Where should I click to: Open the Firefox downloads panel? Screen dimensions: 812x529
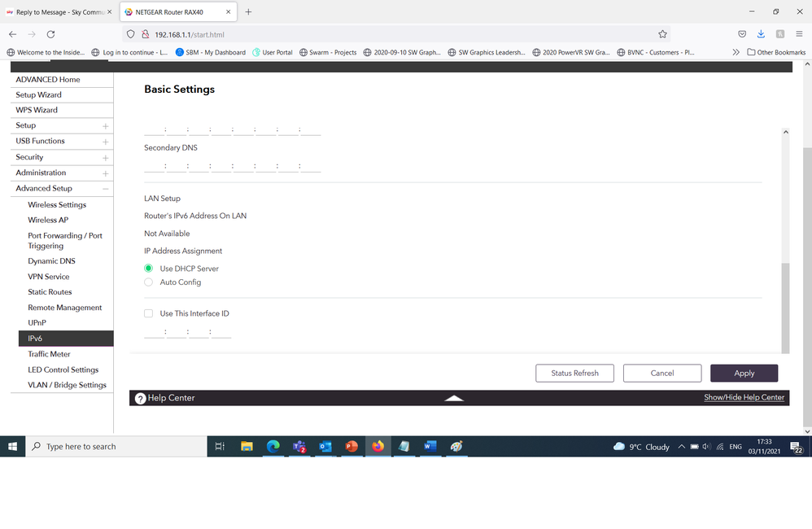pyautogui.click(x=761, y=34)
